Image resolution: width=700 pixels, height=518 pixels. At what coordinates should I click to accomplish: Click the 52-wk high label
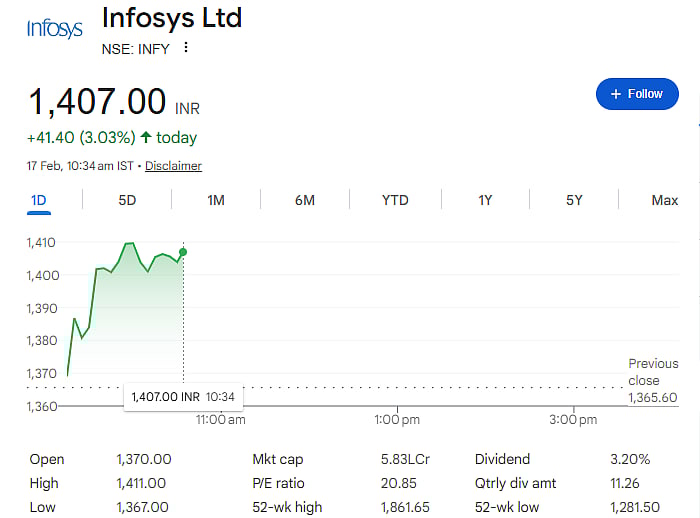point(287,507)
